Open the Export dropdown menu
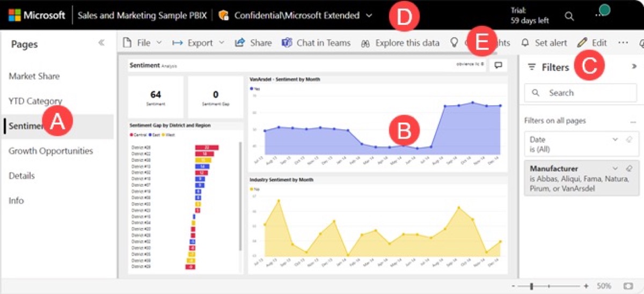 [x=199, y=43]
